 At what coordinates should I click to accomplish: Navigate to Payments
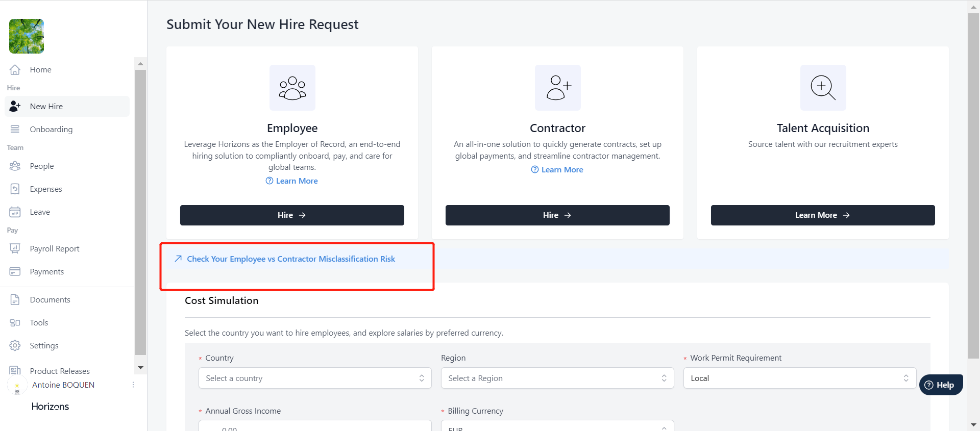[x=67, y=272]
